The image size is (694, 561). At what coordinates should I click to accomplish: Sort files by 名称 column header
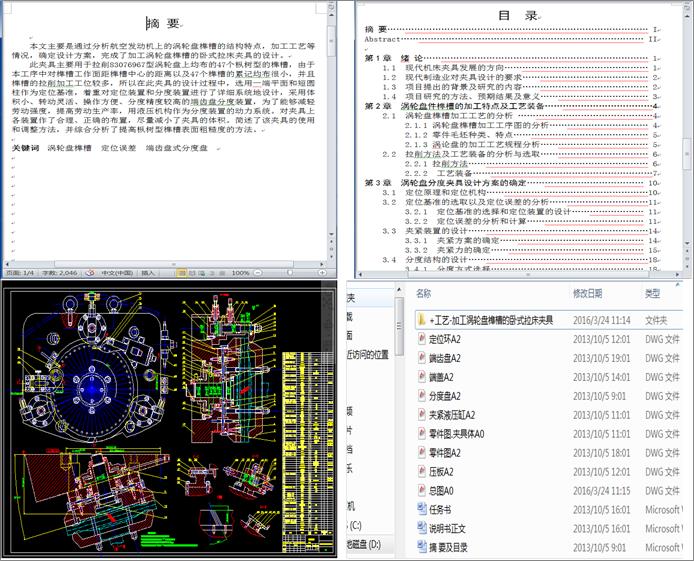[x=423, y=293]
